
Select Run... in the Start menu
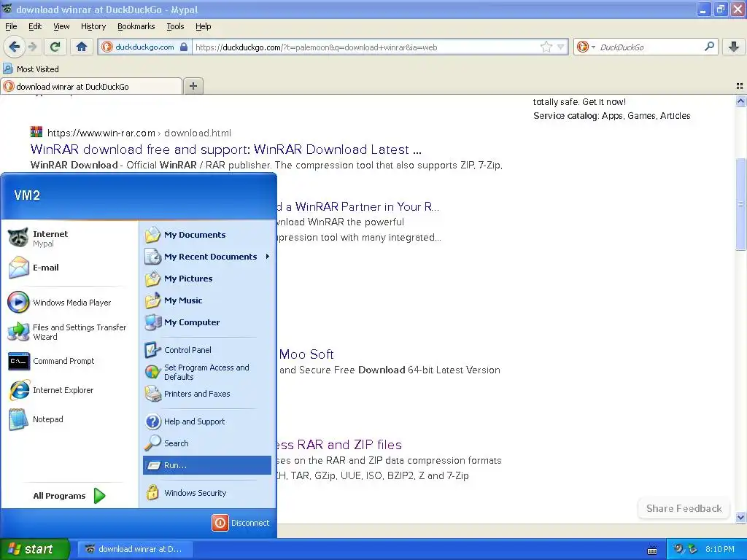click(x=206, y=465)
